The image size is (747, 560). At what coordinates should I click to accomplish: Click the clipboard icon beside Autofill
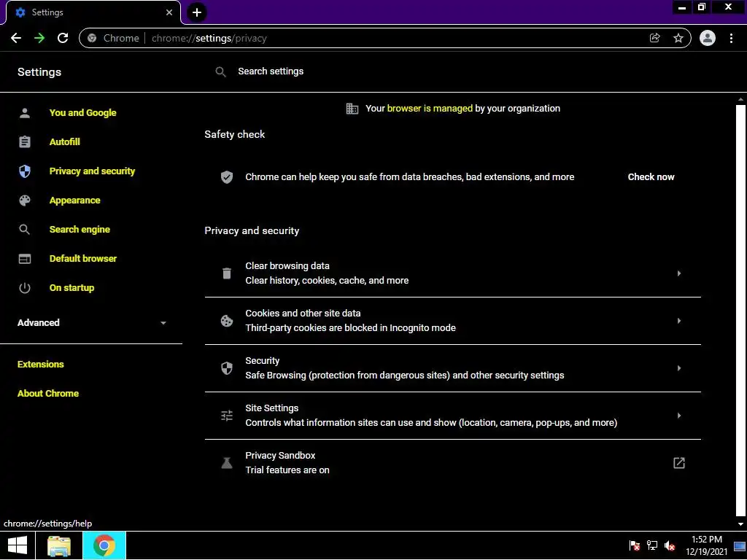pos(25,142)
